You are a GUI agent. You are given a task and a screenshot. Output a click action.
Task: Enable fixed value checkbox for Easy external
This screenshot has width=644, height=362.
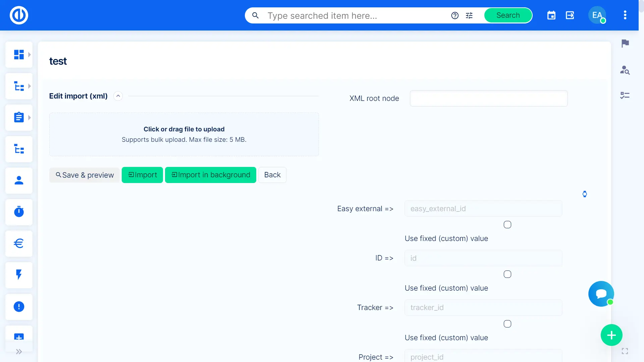click(x=507, y=225)
